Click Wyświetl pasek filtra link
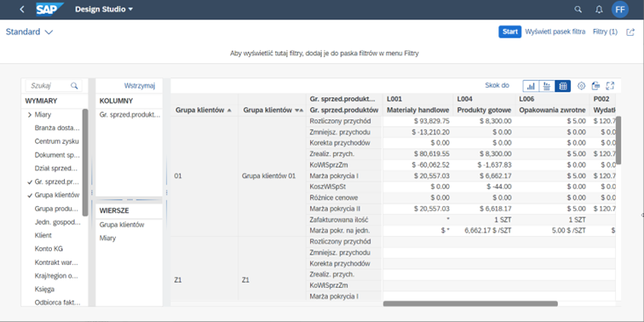644x322 pixels. (x=555, y=32)
